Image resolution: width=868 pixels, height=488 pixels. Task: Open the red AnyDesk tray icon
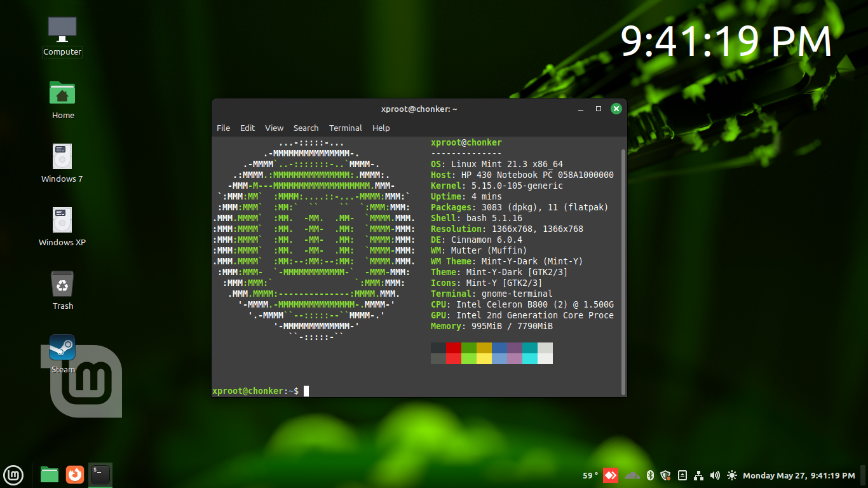pos(611,475)
